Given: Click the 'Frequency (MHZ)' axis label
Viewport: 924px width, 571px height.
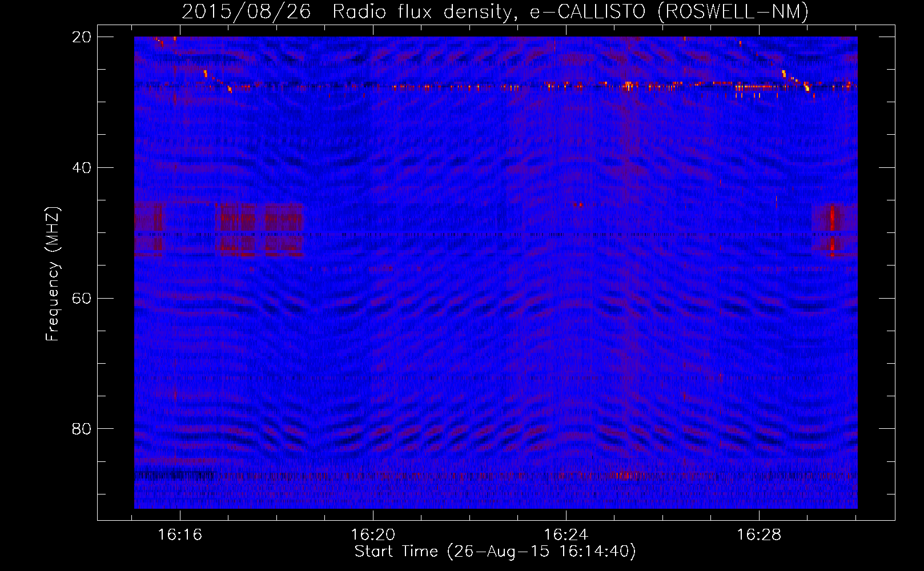Looking at the screenshot, I should (x=53, y=274).
